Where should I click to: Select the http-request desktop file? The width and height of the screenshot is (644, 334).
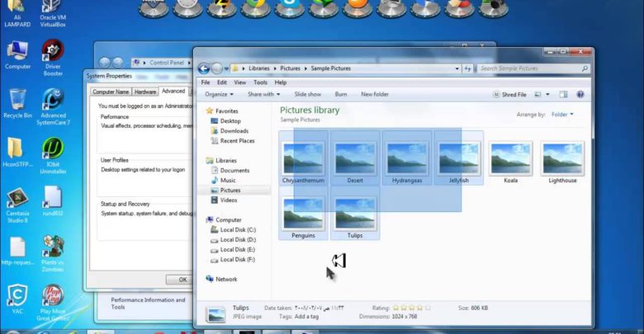pyautogui.click(x=17, y=251)
